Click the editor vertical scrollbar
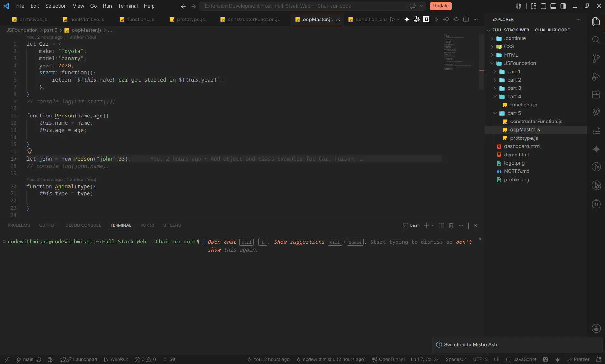 (x=481, y=61)
